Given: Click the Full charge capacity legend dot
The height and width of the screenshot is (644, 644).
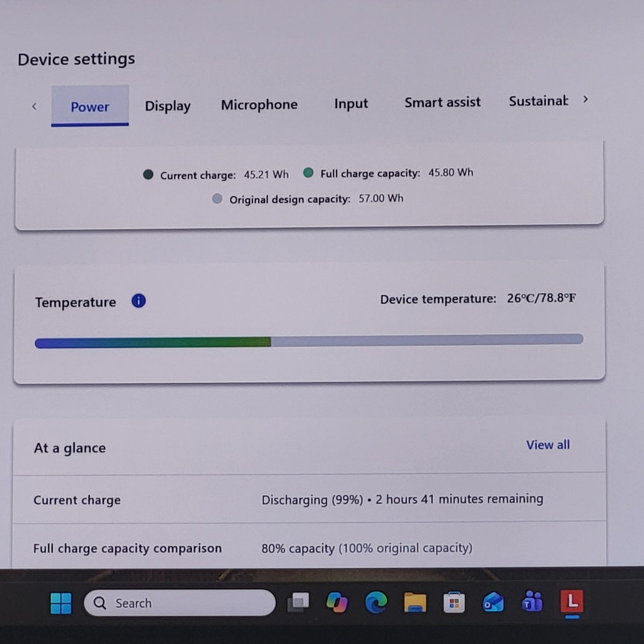Looking at the screenshot, I should 308,172.
